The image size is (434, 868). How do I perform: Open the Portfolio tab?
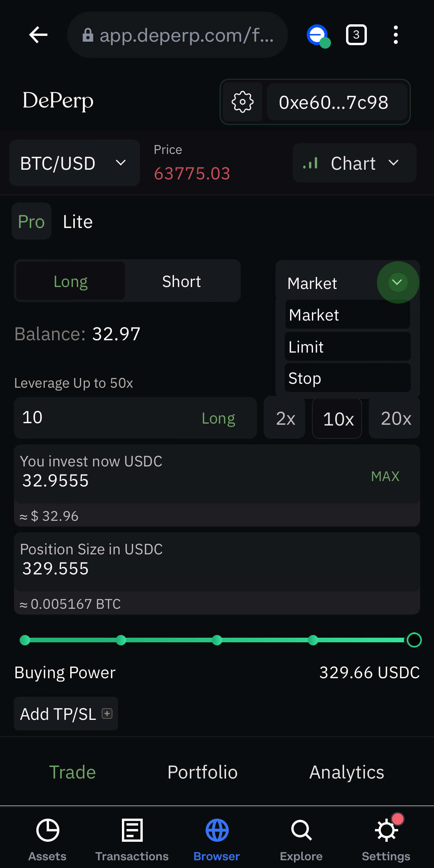tap(203, 772)
